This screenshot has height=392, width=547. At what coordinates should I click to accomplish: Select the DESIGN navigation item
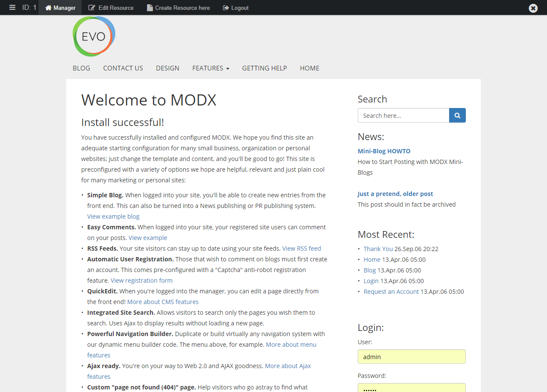pyautogui.click(x=168, y=68)
